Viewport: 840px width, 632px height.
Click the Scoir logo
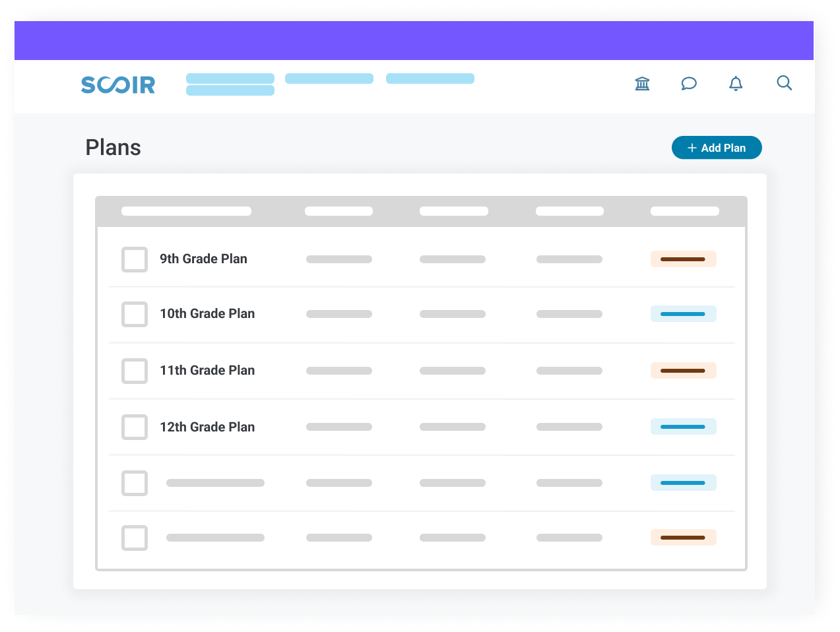(x=118, y=84)
